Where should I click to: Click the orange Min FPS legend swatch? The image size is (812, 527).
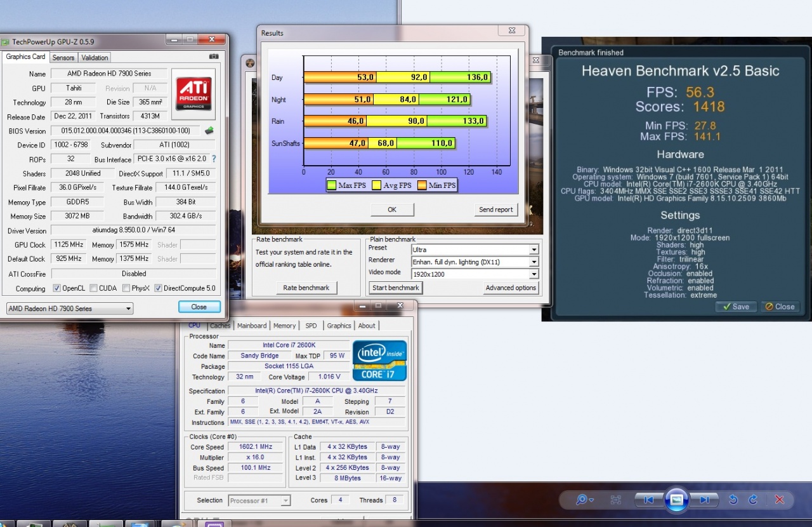pyautogui.click(x=421, y=185)
